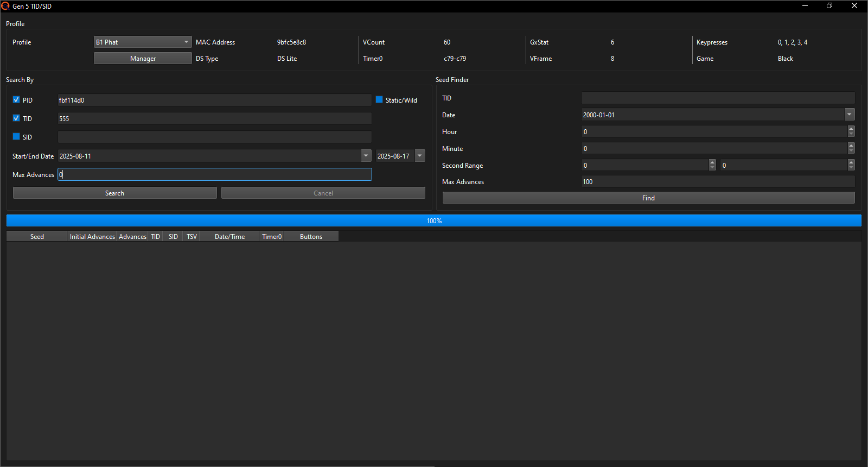Click the Manager button
Viewport: 868px width, 467px height.
point(143,59)
